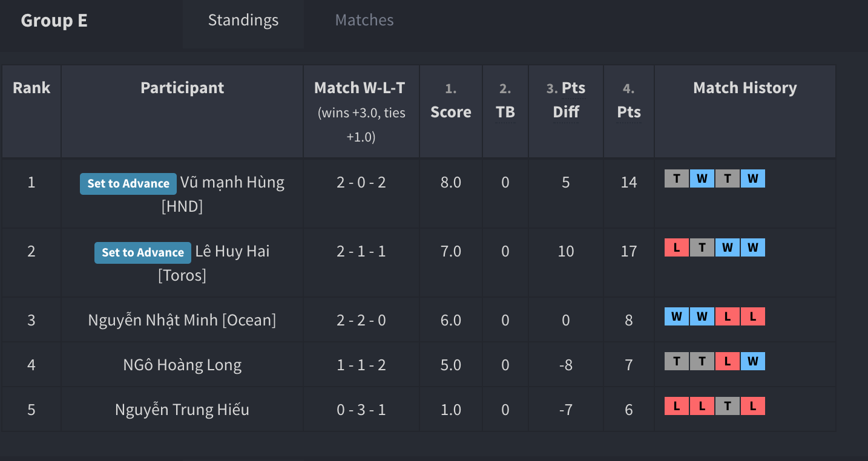Click the last W badge for Vũ mạnh Hùng
Viewport: 868px width, 461px height.
753,178
